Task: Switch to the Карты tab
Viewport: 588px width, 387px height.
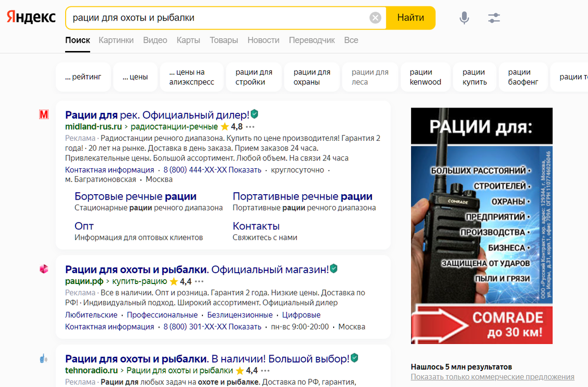Action: pyautogui.click(x=188, y=40)
